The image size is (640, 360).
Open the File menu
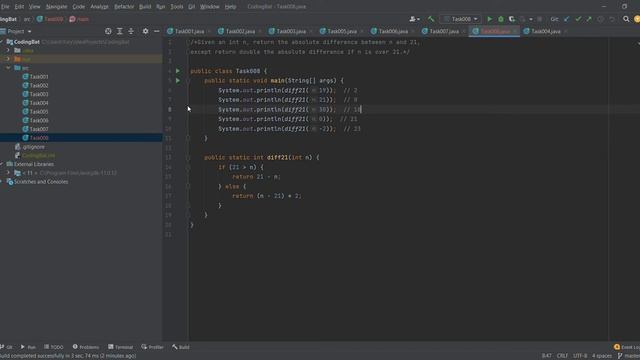(5, 7)
